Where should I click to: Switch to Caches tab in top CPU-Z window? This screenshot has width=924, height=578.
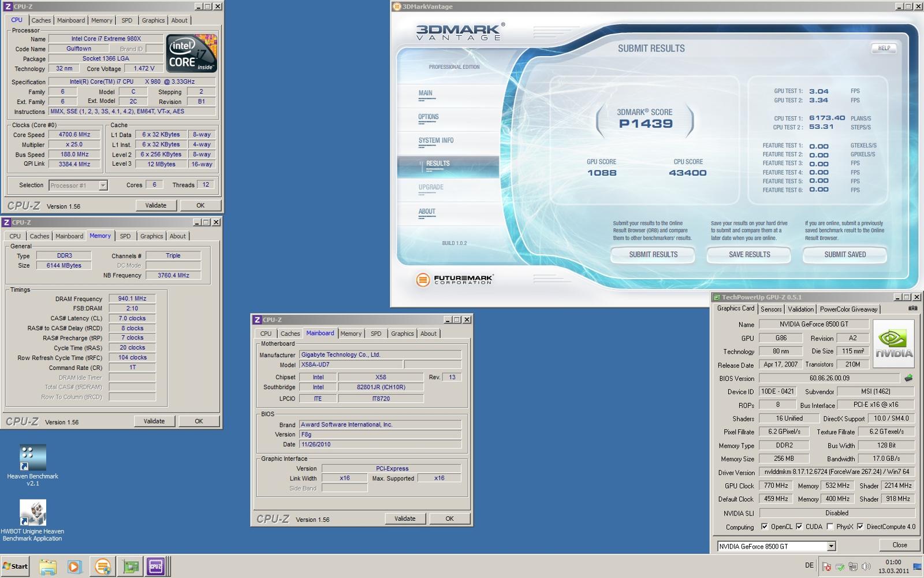pyautogui.click(x=41, y=20)
